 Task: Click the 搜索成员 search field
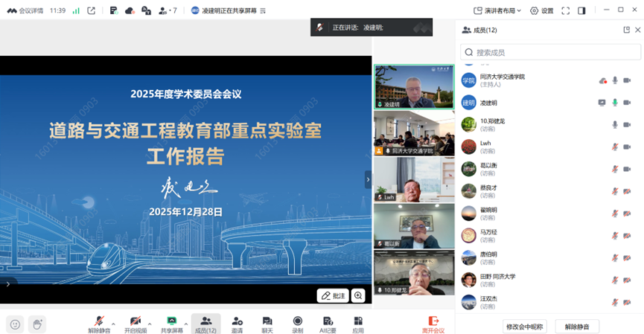[551, 52]
